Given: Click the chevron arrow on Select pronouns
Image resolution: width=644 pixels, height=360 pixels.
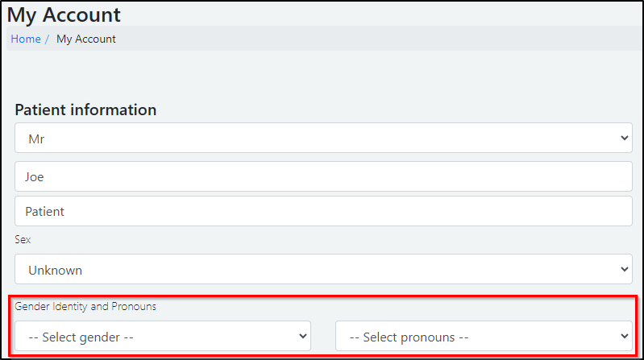Looking at the screenshot, I should pos(624,337).
